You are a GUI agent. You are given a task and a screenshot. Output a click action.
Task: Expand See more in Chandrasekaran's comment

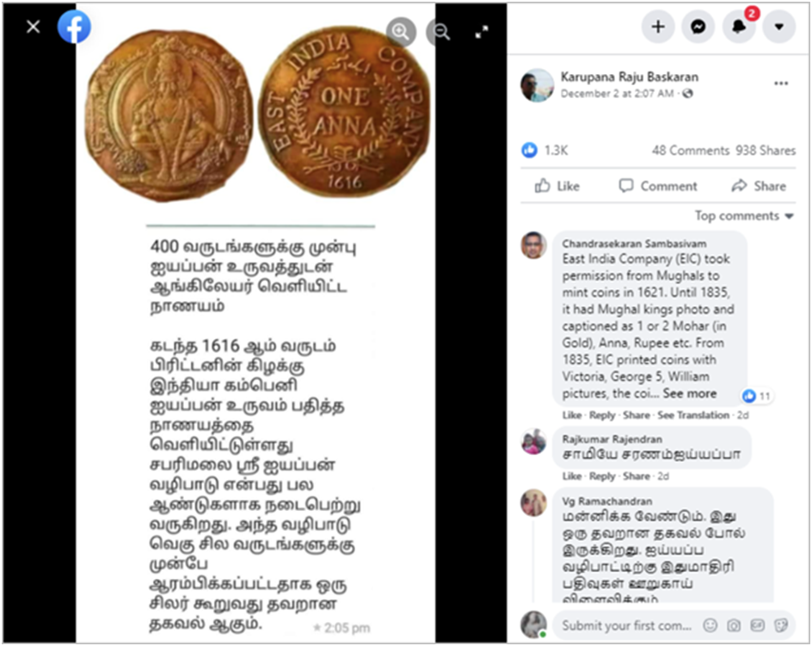tap(689, 394)
